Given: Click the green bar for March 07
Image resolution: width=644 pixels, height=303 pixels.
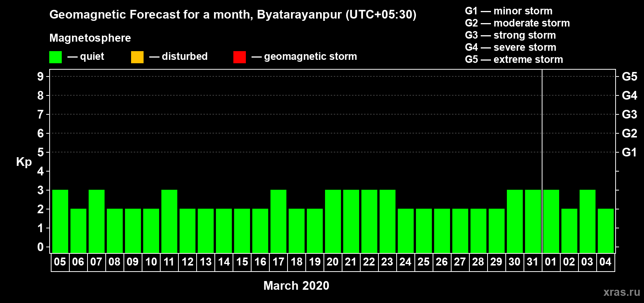Looking at the screenshot, I should click(97, 221).
